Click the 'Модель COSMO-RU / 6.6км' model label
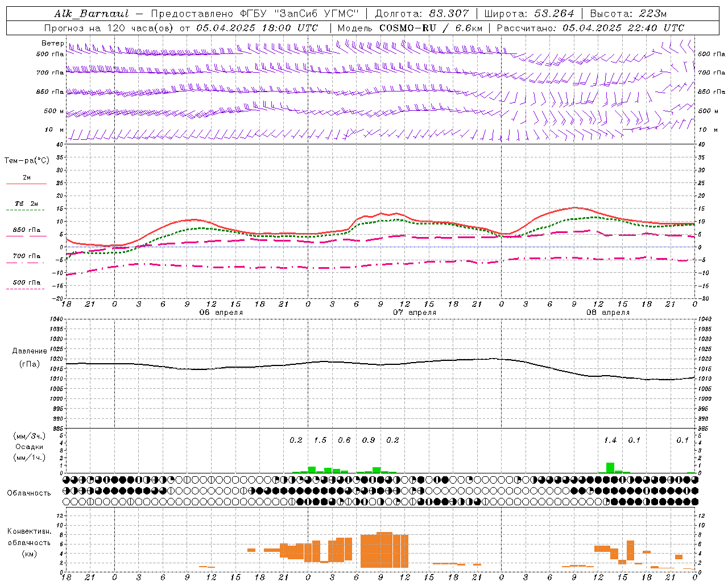Screen dimensions: 728x582 [x=410, y=28]
